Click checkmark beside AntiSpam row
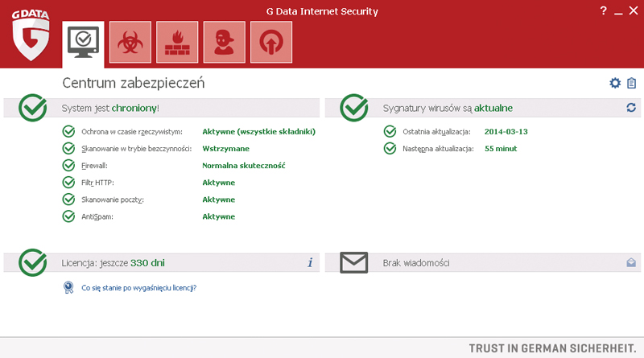This screenshot has height=358, width=644. 68,216
